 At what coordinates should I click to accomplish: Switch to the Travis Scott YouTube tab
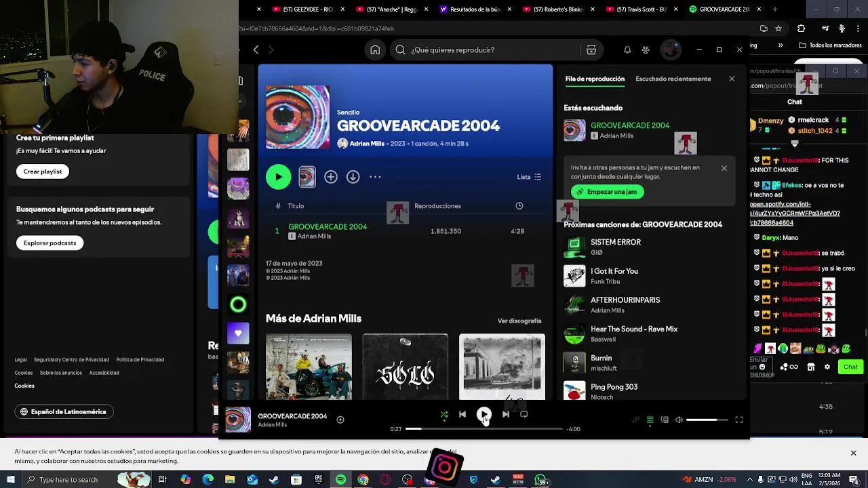click(637, 9)
